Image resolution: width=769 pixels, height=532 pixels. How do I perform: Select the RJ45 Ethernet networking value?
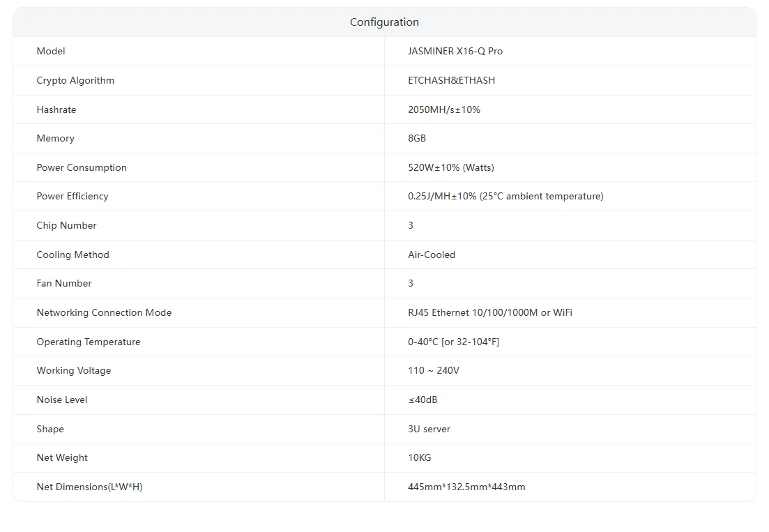tap(489, 312)
